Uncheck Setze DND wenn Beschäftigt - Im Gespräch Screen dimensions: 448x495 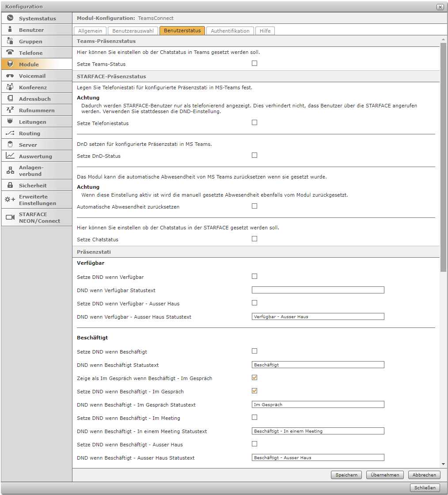coord(254,391)
